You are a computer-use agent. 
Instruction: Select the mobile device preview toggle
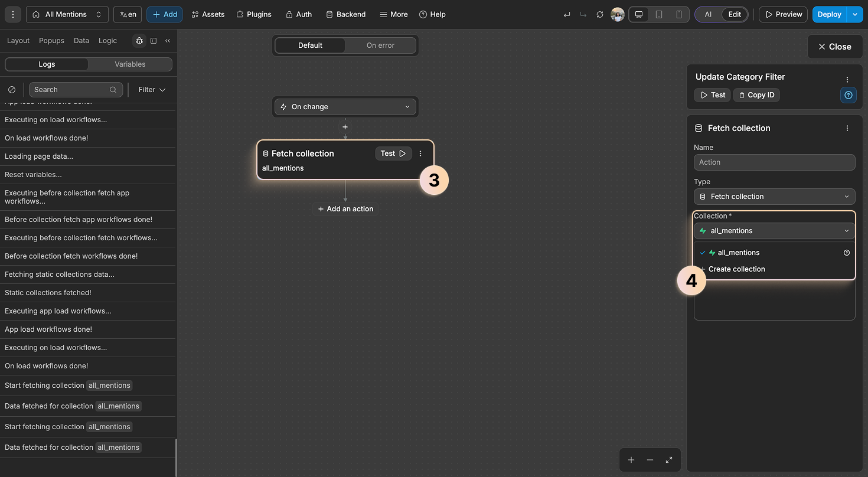tap(679, 14)
